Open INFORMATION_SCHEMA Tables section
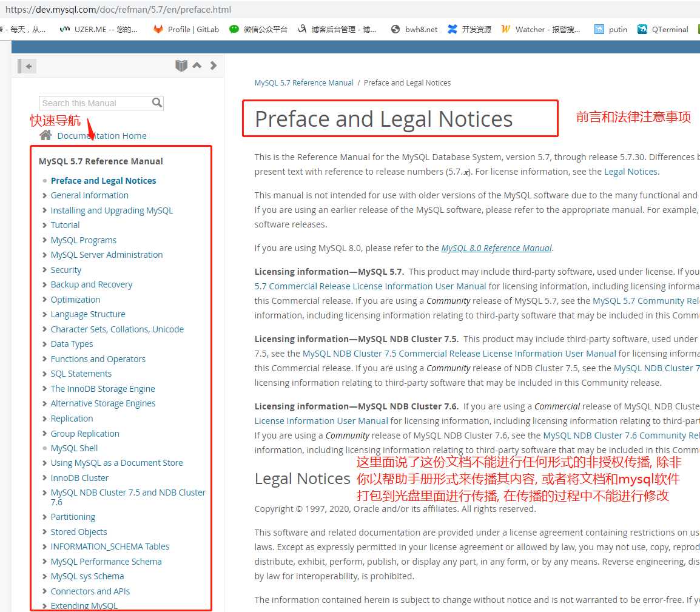 tap(110, 546)
